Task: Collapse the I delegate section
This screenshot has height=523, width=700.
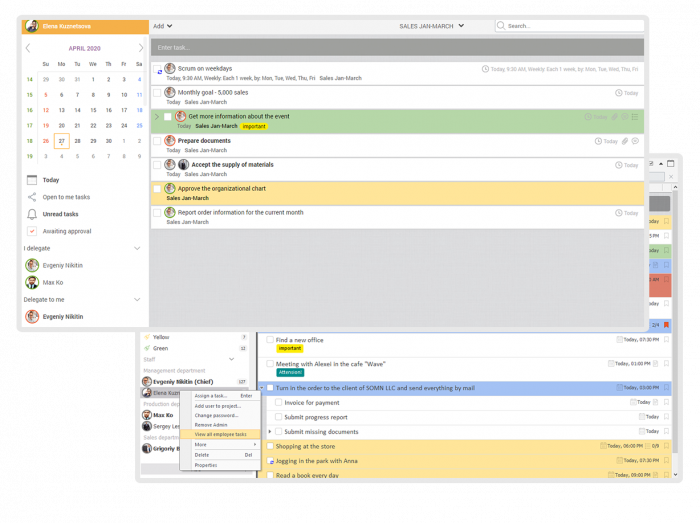Action: [x=137, y=248]
